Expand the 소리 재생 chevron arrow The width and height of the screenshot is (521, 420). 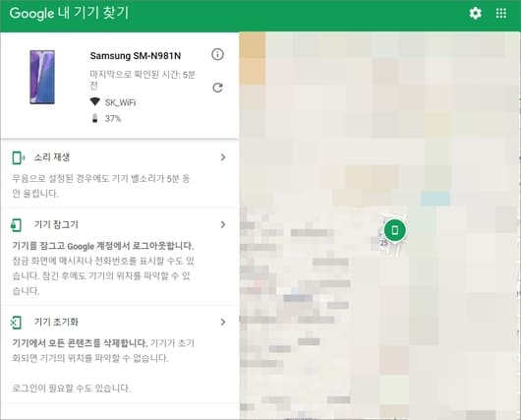pos(223,157)
